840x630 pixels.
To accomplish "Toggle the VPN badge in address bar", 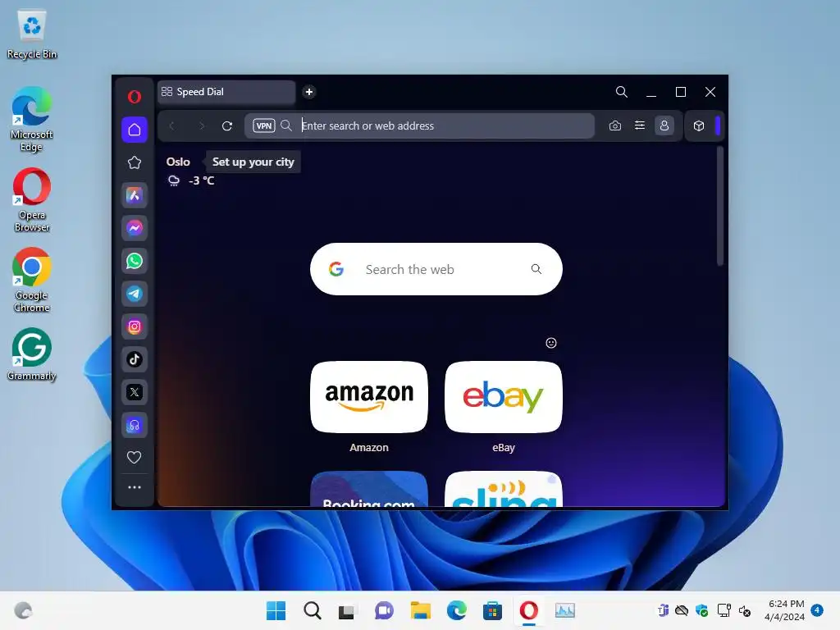I will click(264, 126).
